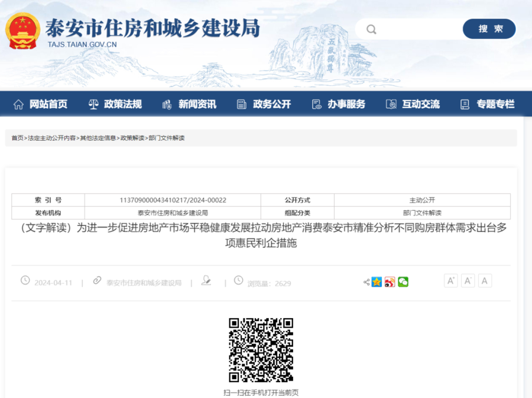Click the document icon beside 政务公开
The image size is (532, 398).
242,104
